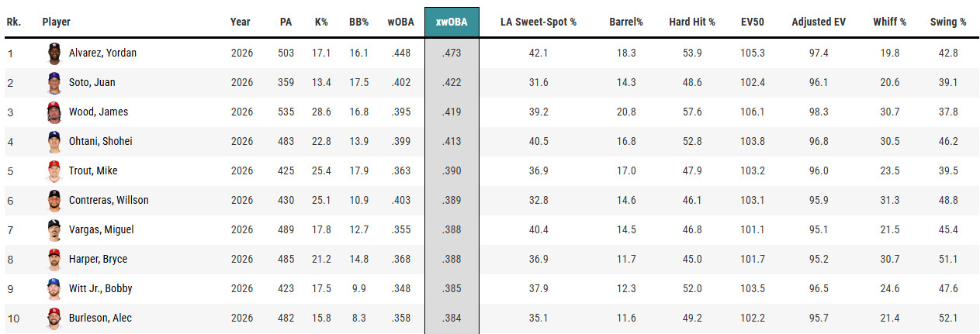Screen dimensions: 980x334
Task: Click Juan Soto's player headshot
Action: [x=53, y=82]
